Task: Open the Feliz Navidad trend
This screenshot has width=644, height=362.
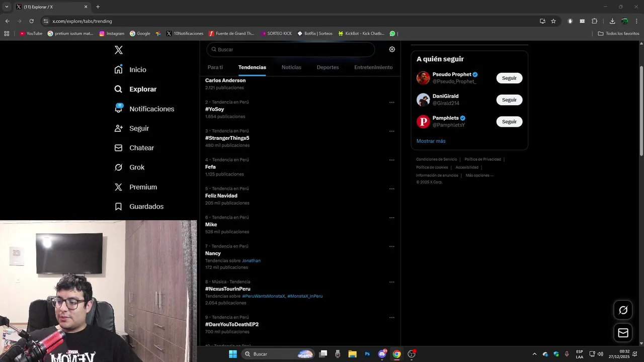Action: (x=221, y=196)
